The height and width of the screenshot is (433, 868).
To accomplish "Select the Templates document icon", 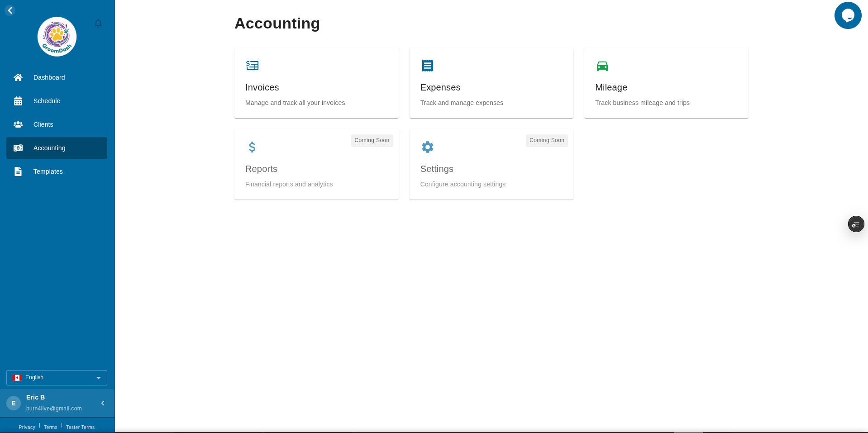I will tap(18, 171).
